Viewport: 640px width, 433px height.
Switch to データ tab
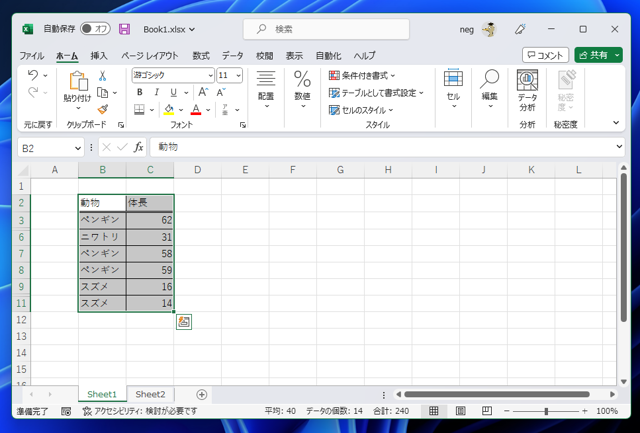[233, 56]
